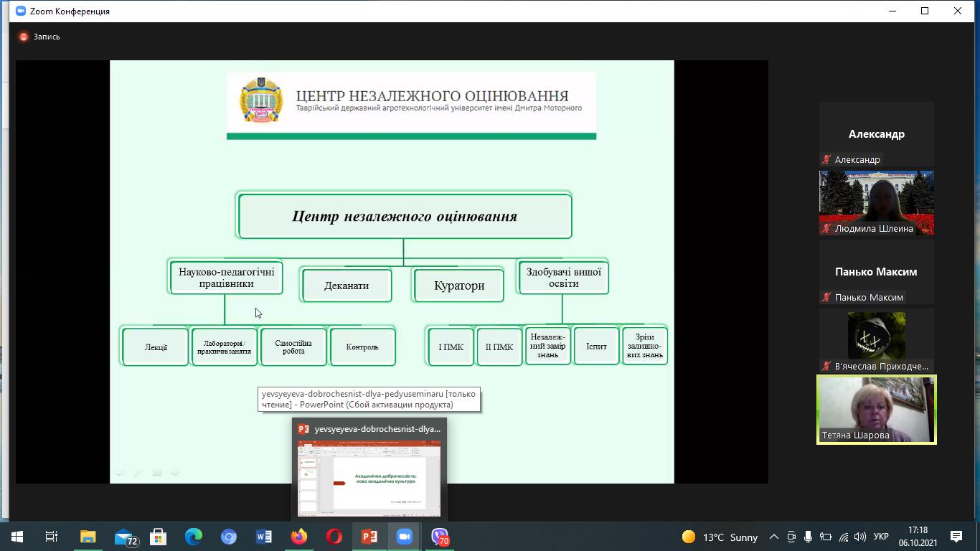Viewport: 980px width, 551px height.
Task: Open the 13°C Sunny weather widget
Action: tap(720, 537)
